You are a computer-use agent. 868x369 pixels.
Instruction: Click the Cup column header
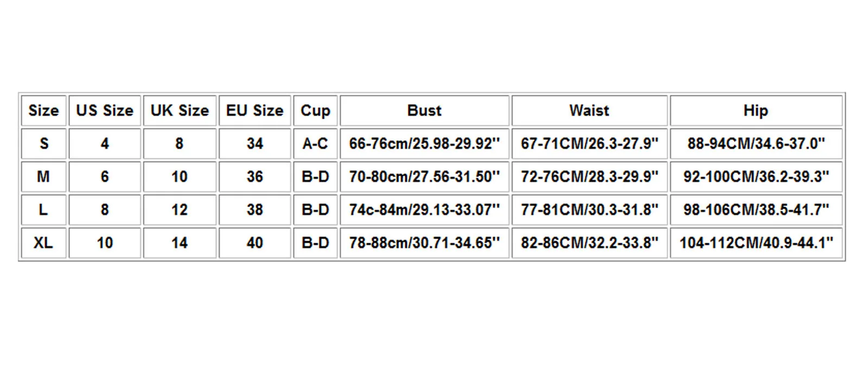click(315, 111)
